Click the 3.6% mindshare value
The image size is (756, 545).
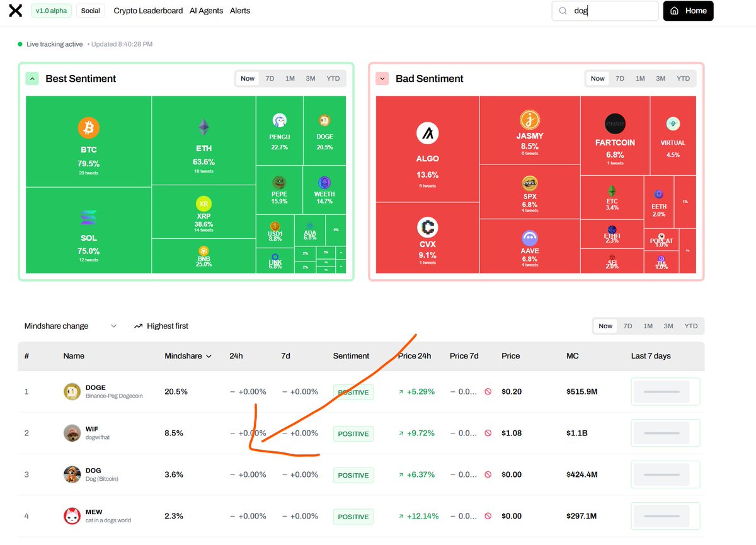click(x=174, y=474)
